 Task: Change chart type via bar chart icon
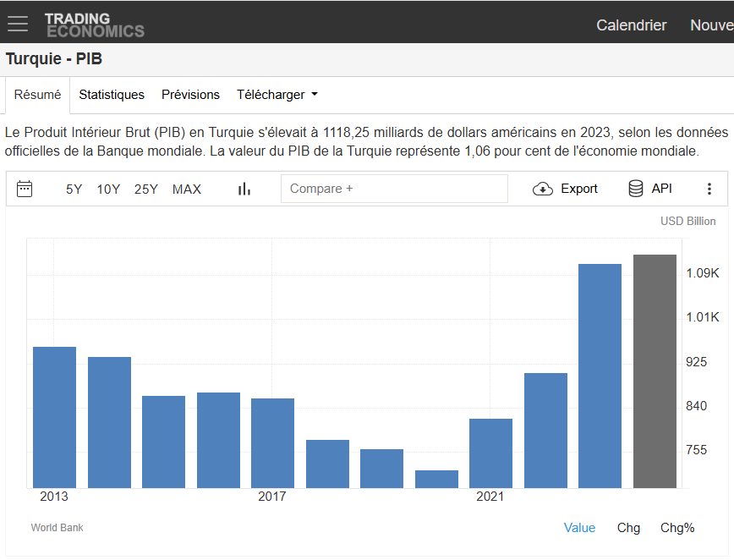pyautogui.click(x=244, y=189)
